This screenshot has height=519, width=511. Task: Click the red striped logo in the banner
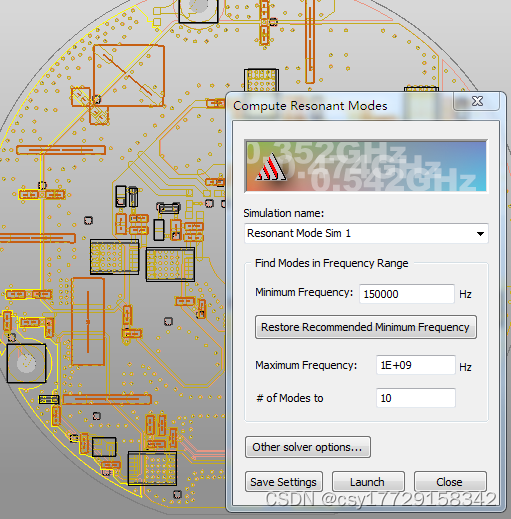(x=271, y=167)
